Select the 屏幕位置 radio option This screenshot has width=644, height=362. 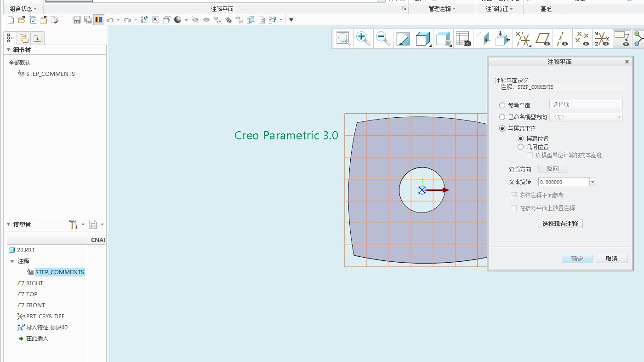pos(520,138)
